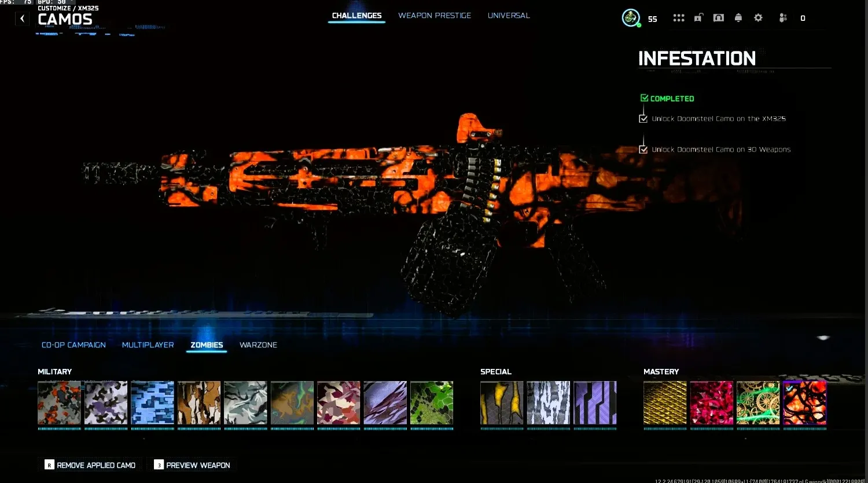
Task: Select the CO-OP CAMPAIGN tab
Action: [x=73, y=345]
